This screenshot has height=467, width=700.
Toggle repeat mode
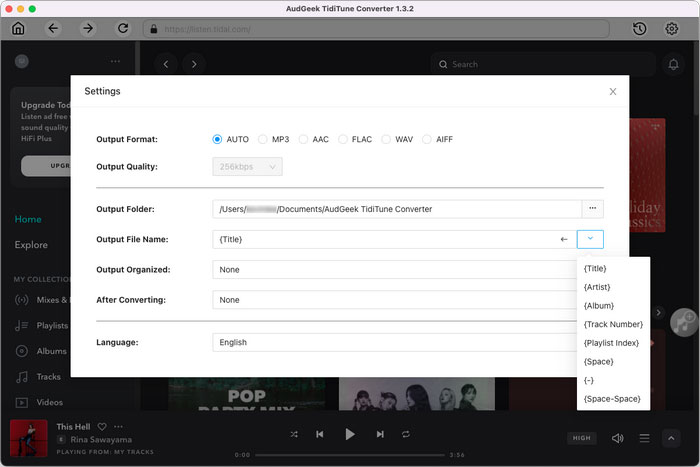click(x=405, y=434)
